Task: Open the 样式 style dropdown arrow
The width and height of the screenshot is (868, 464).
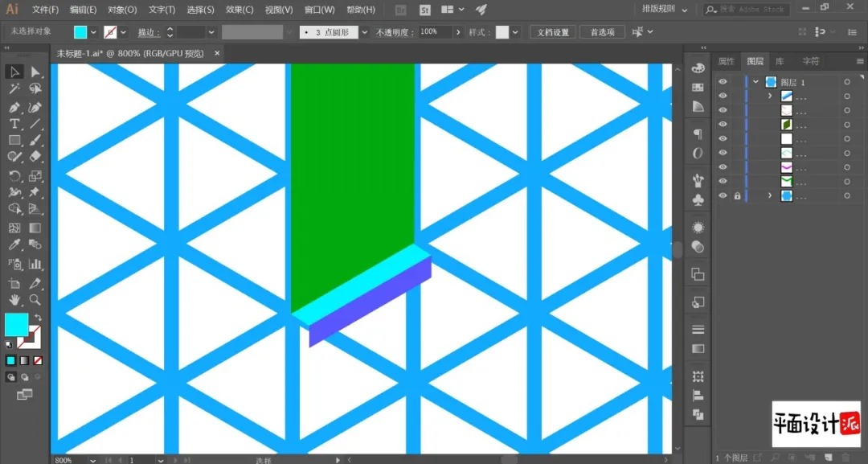Action: 515,32
